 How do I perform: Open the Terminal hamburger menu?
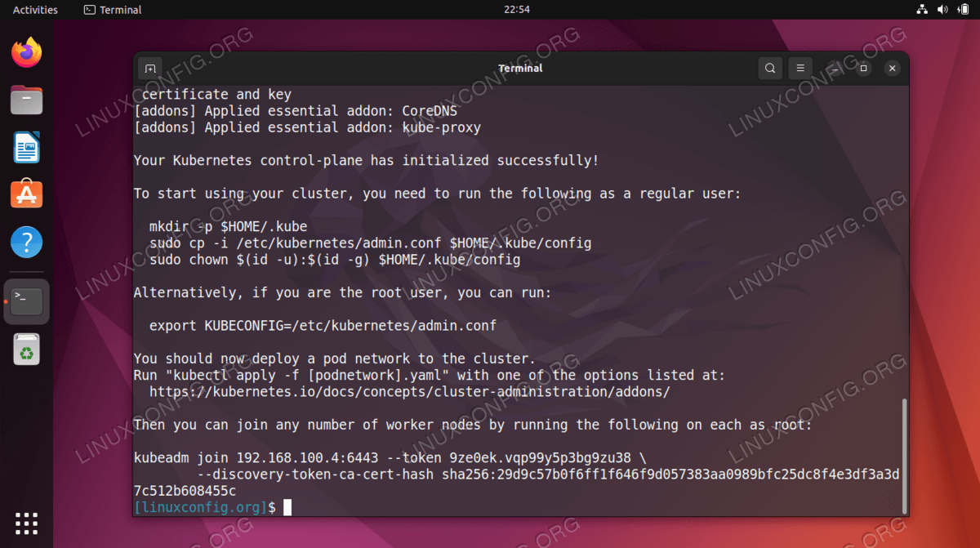801,69
